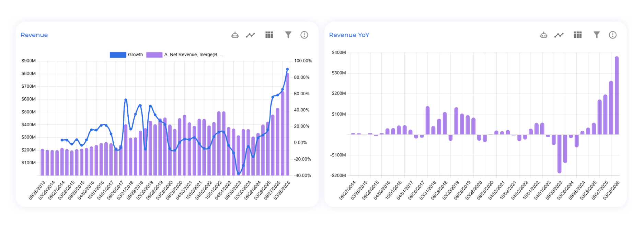644x227 pixels.
Task: Click the $900M axis label in Revenue chart
Action: click(28, 61)
